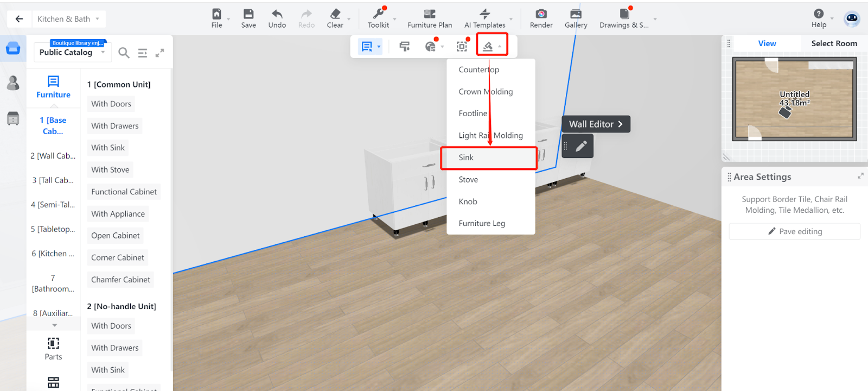
Task: Click the user avatar robot icon
Action: [x=852, y=19]
